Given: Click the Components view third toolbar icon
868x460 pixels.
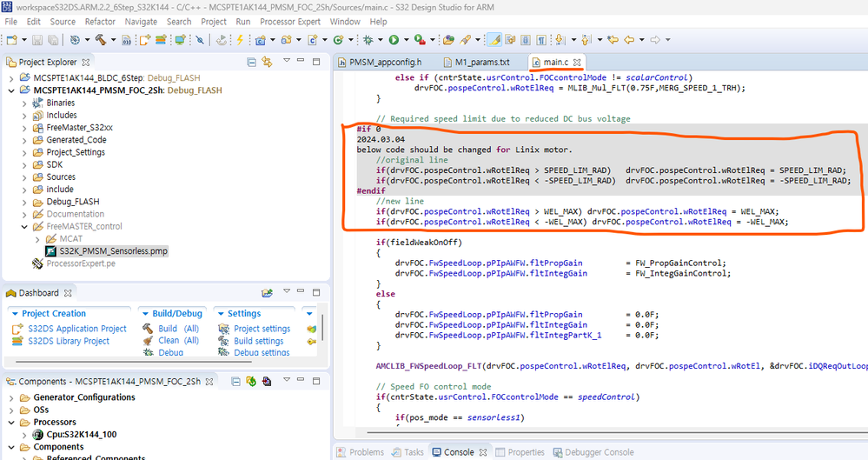Looking at the screenshot, I should (267, 381).
